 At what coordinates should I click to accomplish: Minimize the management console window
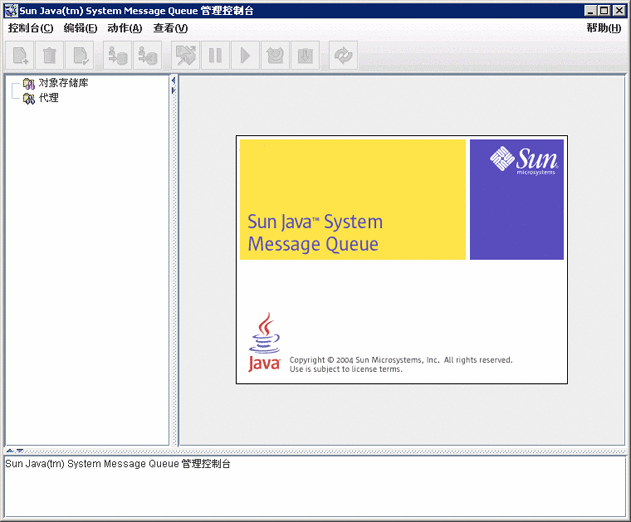click(590, 11)
